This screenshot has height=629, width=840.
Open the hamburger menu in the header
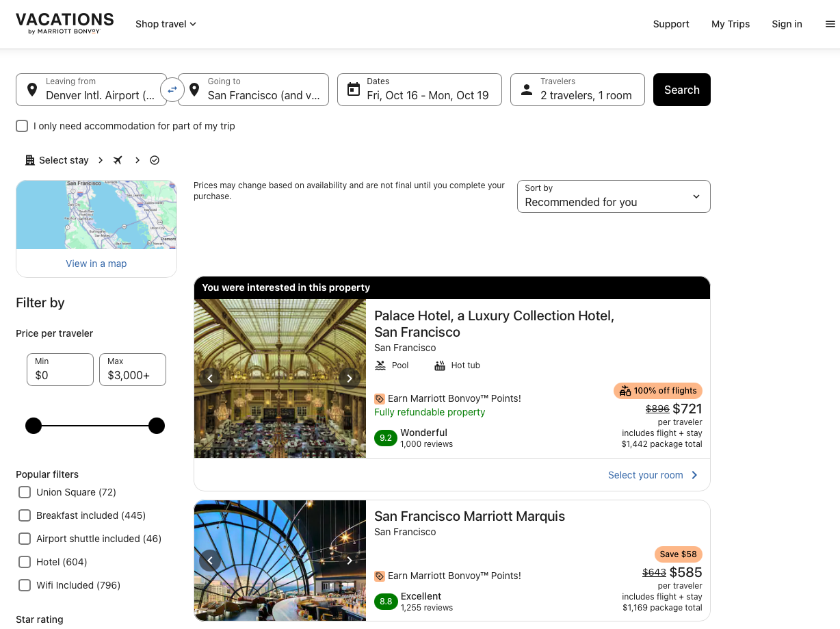click(x=830, y=24)
